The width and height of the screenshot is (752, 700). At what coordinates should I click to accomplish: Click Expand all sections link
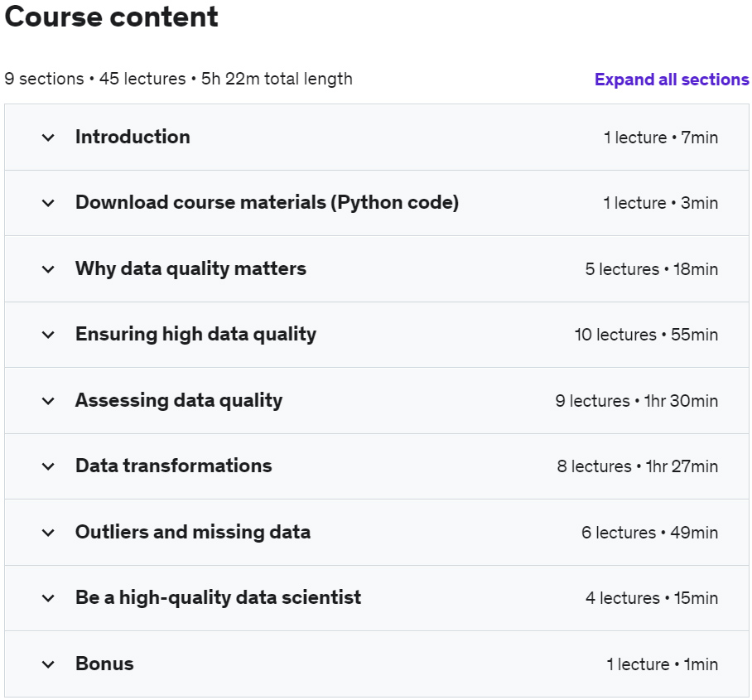point(672,80)
